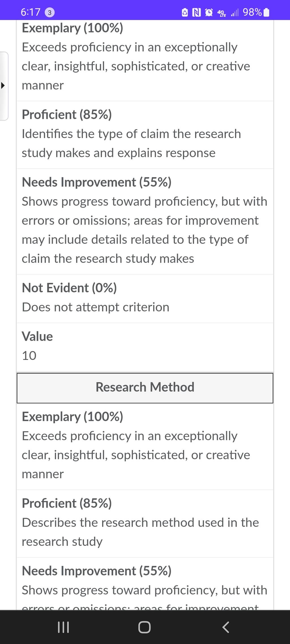The height and width of the screenshot is (644, 290).
Task: Tap the battery status icon
Action: 266,12
